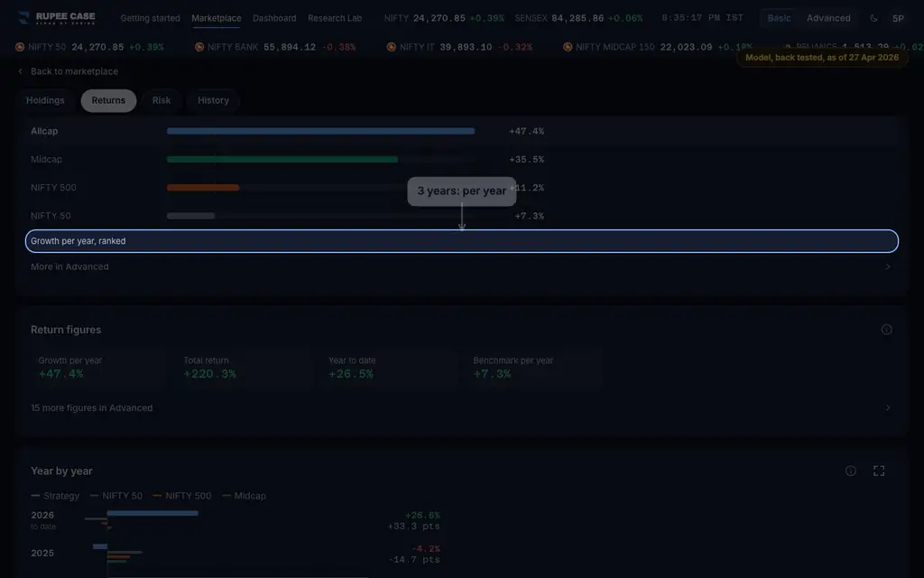Click the Rupee Case logo
Image resolution: width=924 pixels, height=578 pixels.
[x=57, y=18]
